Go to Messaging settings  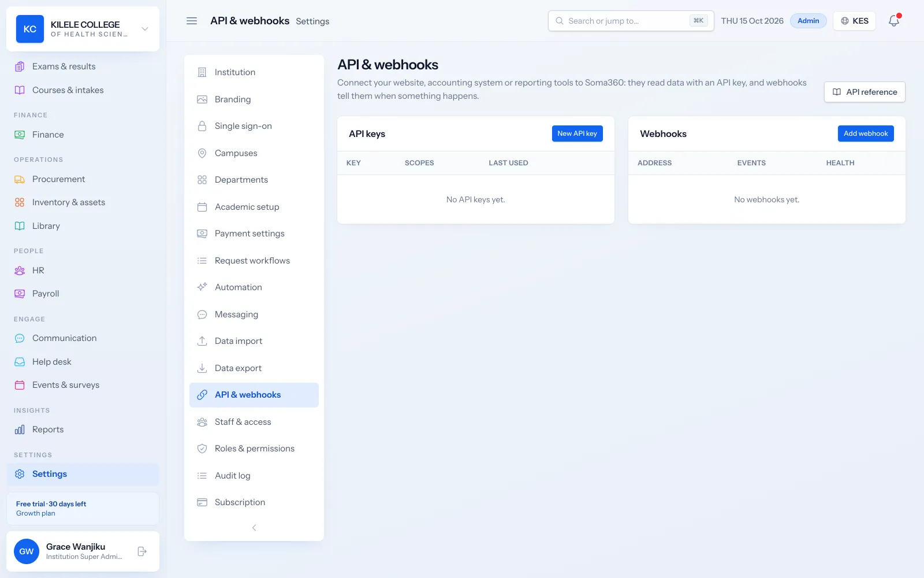pyautogui.click(x=254, y=314)
